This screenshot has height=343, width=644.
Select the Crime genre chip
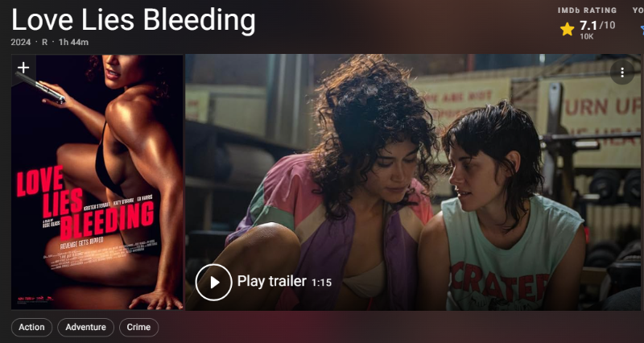[138, 327]
